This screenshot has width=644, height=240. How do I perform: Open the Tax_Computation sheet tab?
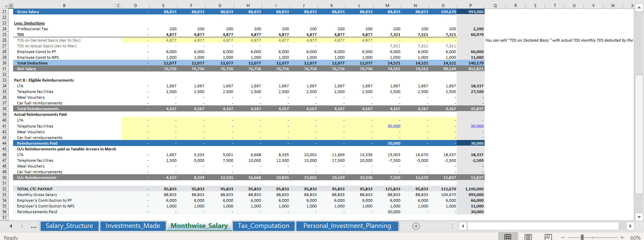(x=264, y=226)
